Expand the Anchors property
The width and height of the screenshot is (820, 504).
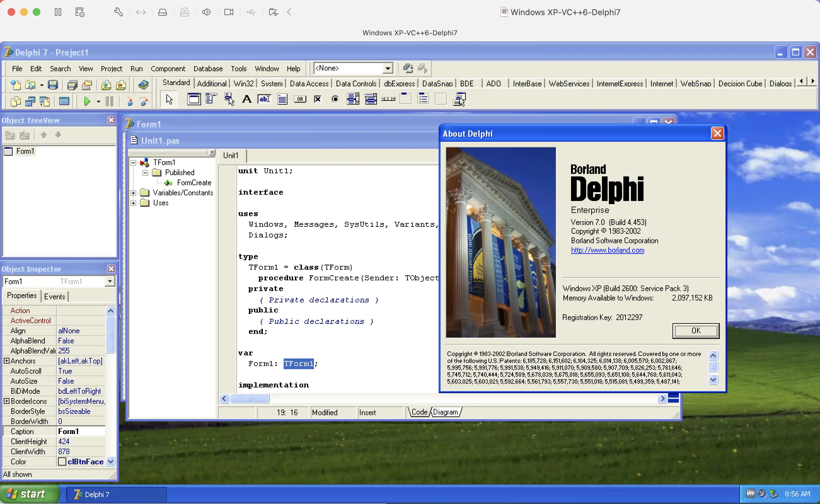point(6,361)
